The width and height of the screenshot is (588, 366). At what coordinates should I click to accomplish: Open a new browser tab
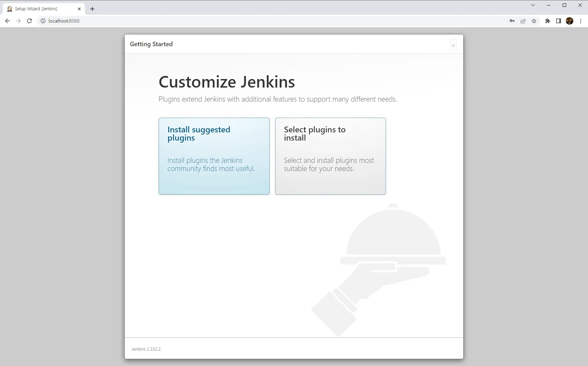pyautogui.click(x=92, y=9)
